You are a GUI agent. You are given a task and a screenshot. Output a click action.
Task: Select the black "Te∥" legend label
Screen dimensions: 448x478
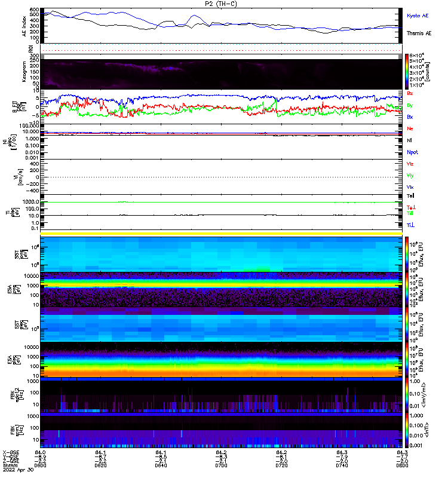(x=410, y=196)
